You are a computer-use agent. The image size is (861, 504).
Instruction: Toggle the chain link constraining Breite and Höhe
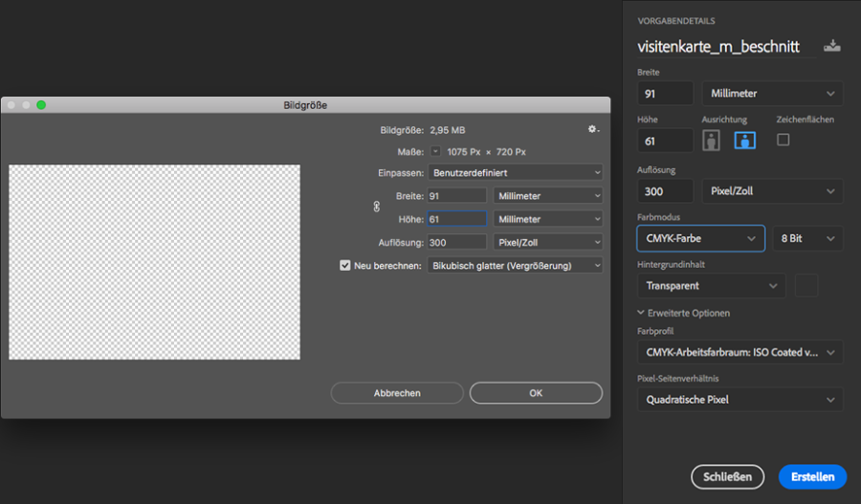tap(376, 207)
